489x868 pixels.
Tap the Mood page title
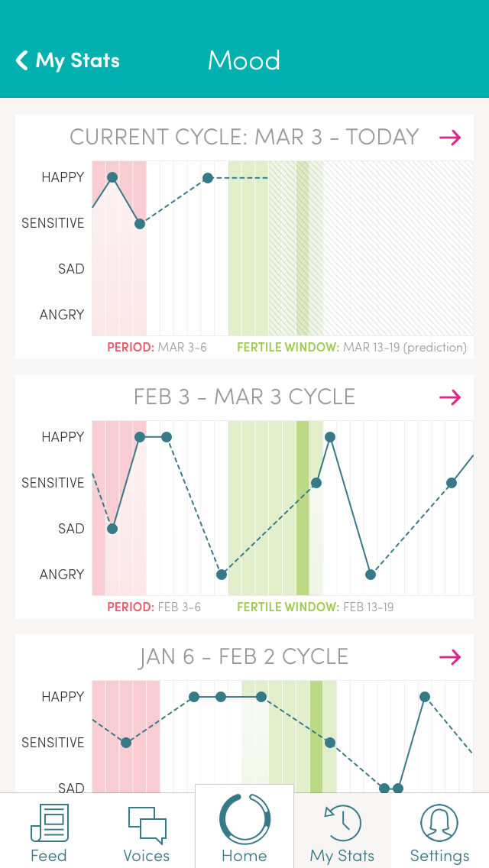click(244, 60)
